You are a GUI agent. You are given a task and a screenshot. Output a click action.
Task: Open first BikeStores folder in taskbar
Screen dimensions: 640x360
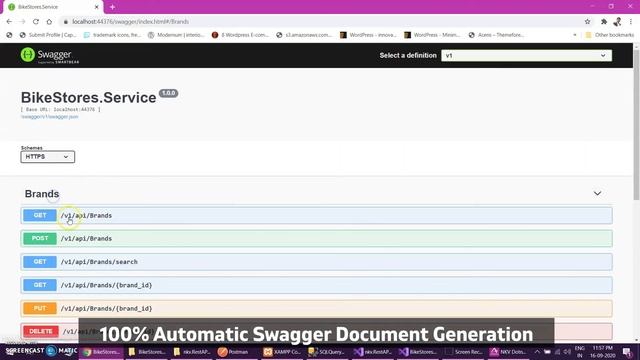pyautogui.click(x=147, y=352)
